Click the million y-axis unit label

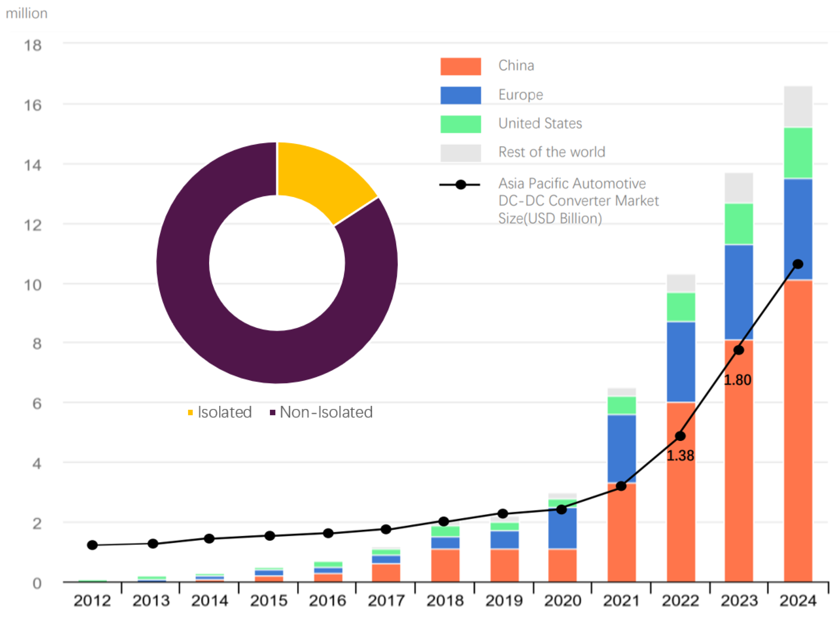[x=27, y=14]
